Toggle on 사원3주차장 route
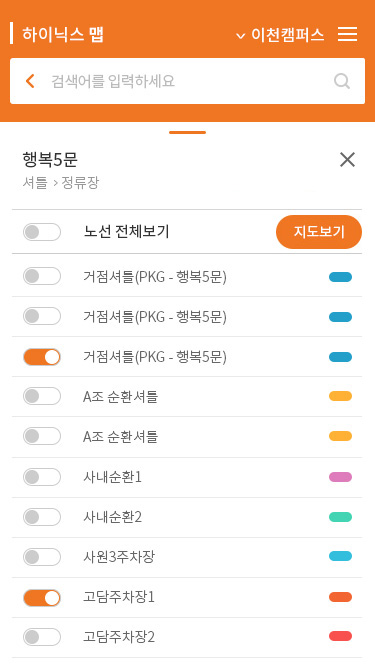Screen dimensions: 375x667 [42, 557]
